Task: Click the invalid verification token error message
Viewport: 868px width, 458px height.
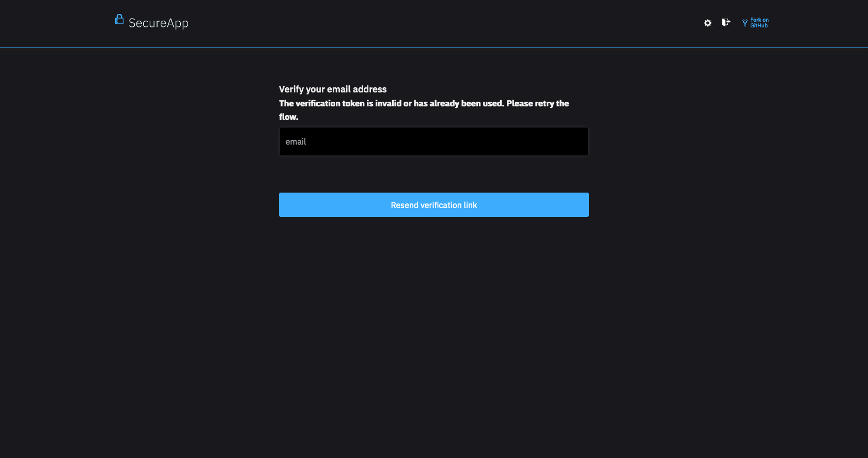Action: tap(424, 110)
